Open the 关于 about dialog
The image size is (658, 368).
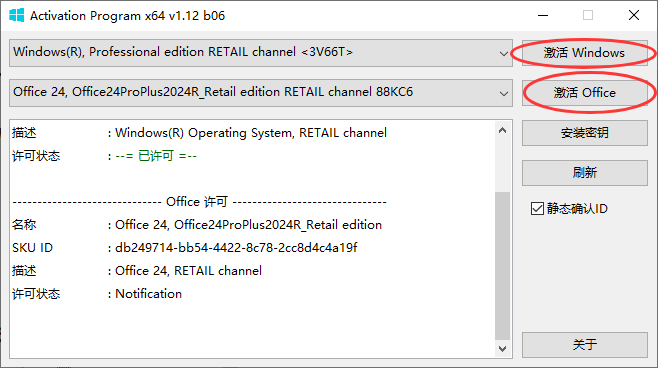tap(585, 345)
